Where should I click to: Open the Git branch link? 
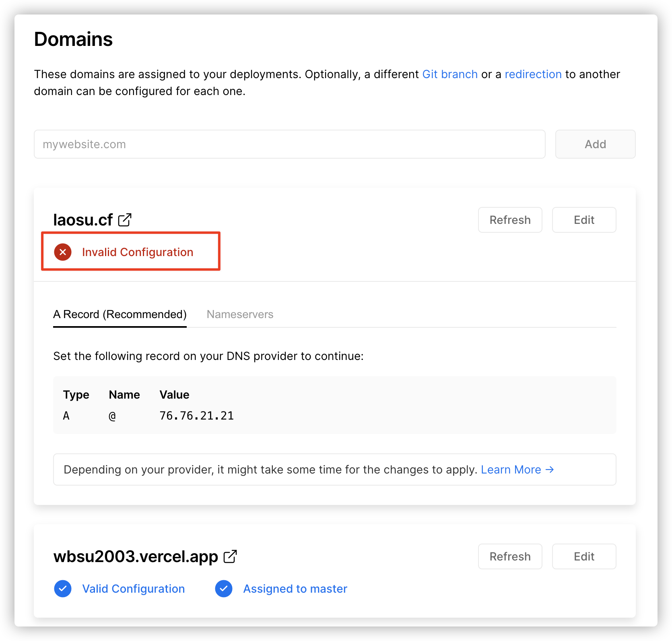tap(449, 74)
